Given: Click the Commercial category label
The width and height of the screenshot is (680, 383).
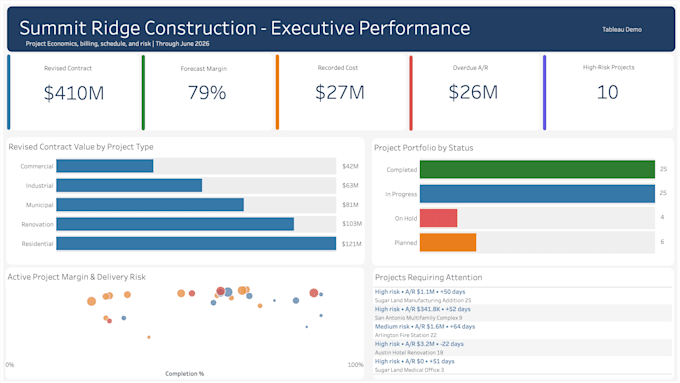Looking at the screenshot, I should [x=36, y=166].
